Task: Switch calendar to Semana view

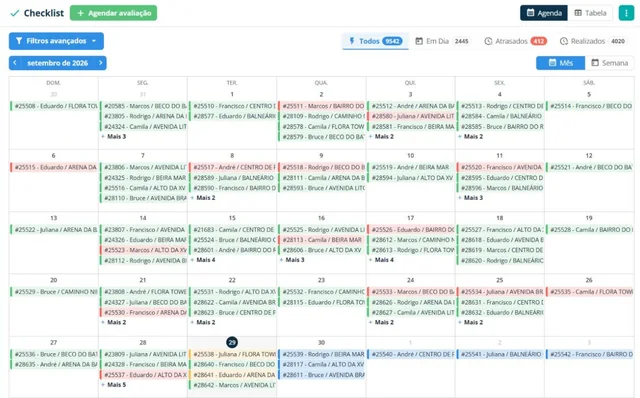Action: click(x=609, y=63)
